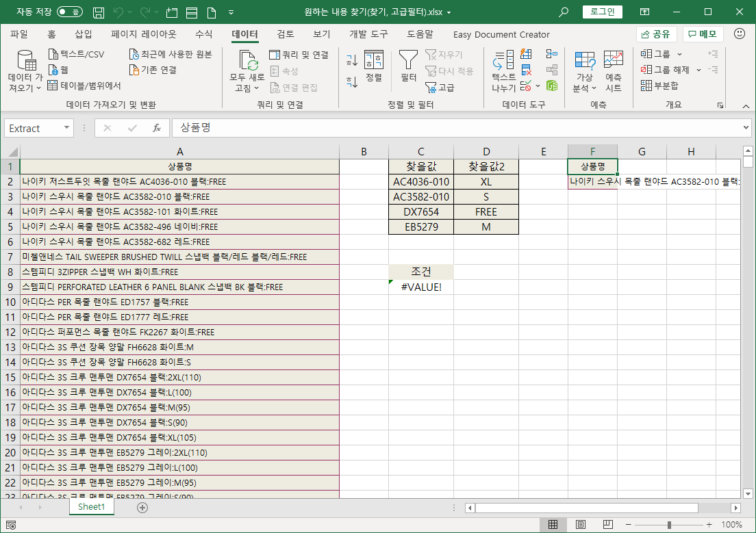Click the Relationships icon
This screenshot has height=533, width=756.
(551, 70)
